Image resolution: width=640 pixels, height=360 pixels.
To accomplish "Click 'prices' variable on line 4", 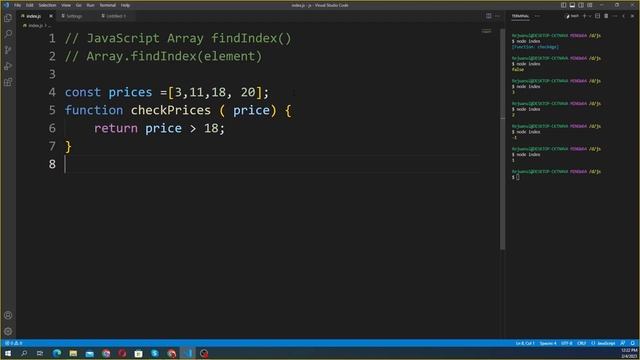I will pos(130,92).
